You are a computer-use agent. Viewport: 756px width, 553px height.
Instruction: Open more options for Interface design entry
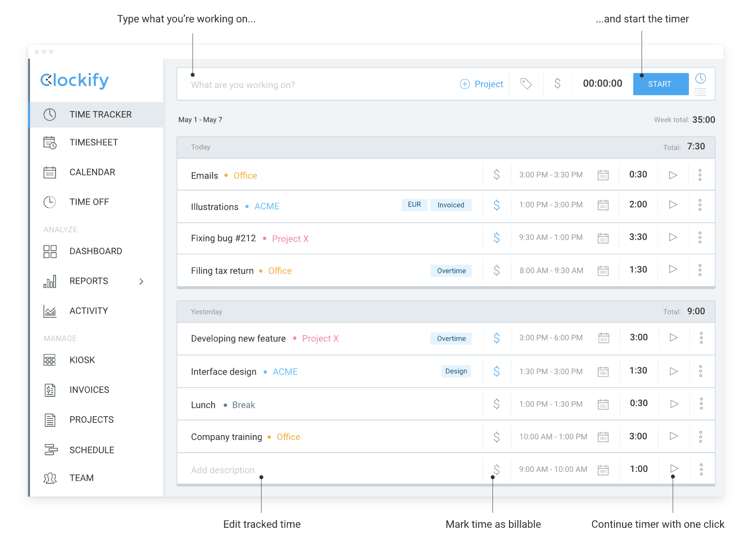point(701,372)
